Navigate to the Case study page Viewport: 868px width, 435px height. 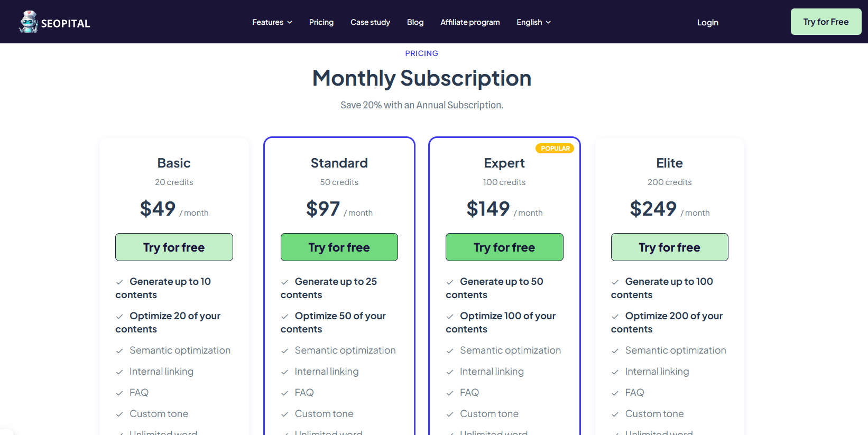370,22
